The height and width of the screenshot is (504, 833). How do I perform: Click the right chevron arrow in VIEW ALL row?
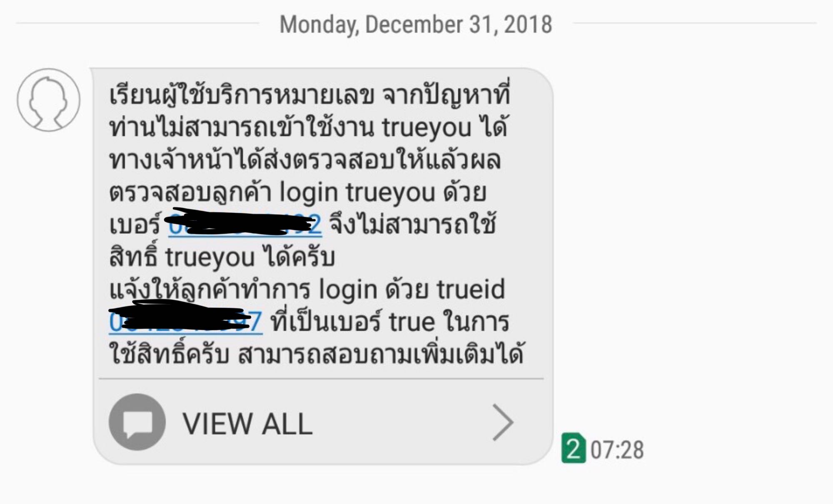point(503,422)
